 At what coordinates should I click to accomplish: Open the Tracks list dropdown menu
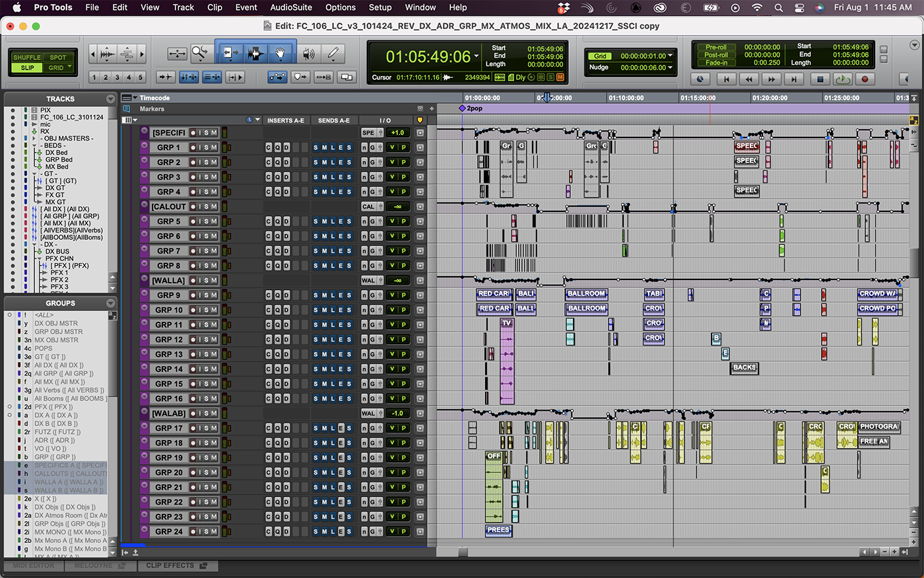tap(110, 99)
